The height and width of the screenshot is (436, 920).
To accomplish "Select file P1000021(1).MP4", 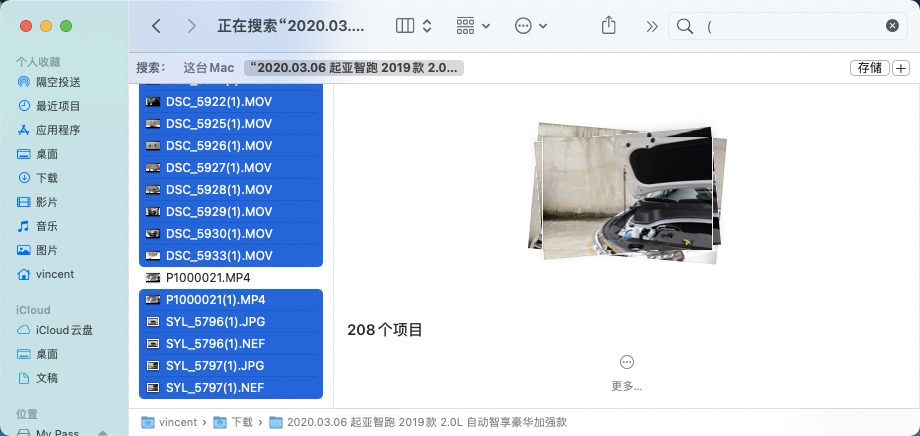I will tap(231, 300).
